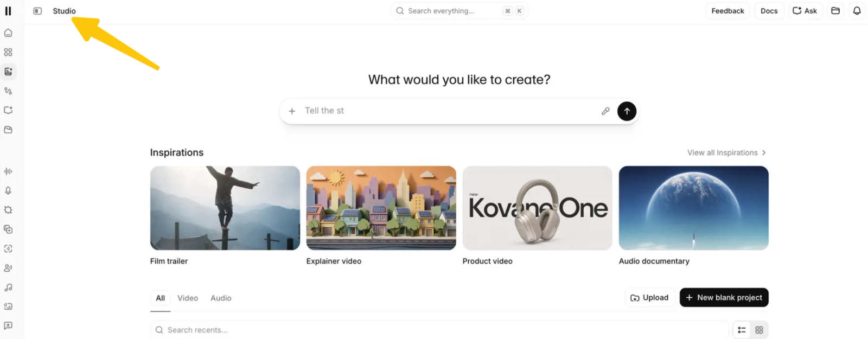Switch recents to grid view
Image resolution: width=868 pixels, height=339 pixels.
(x=759, y=330)
